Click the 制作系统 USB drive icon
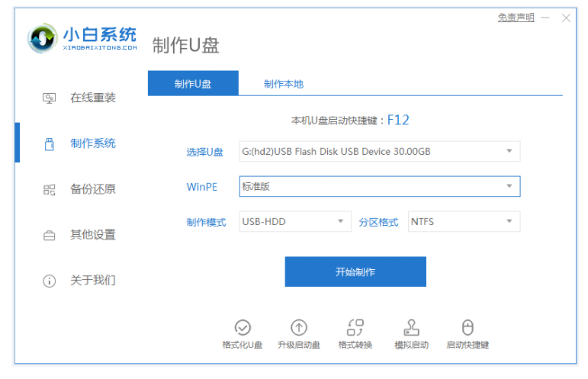588x379 pixels. (49, 144)
